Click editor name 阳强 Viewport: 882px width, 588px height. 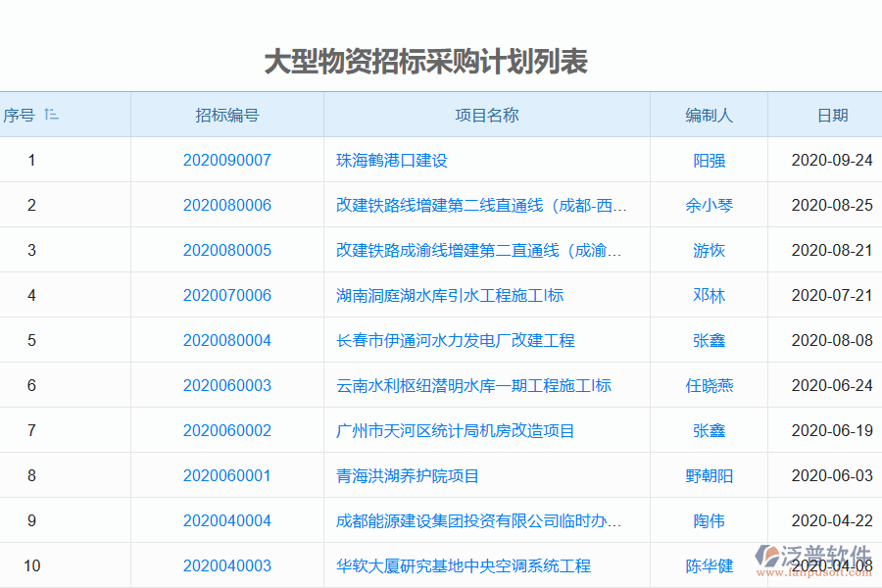[708, 160]
